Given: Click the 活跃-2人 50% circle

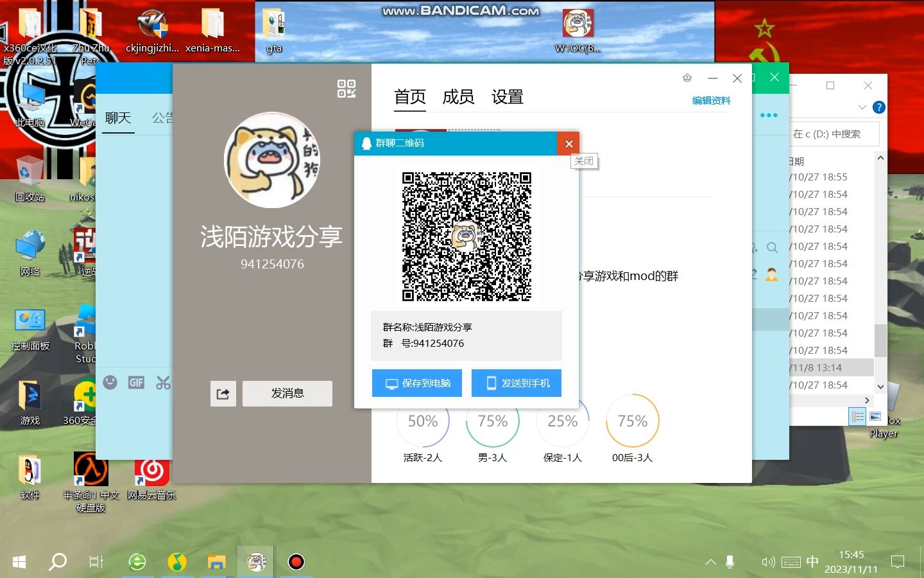Looking at the screenshot, I should (x=423, y=421).
